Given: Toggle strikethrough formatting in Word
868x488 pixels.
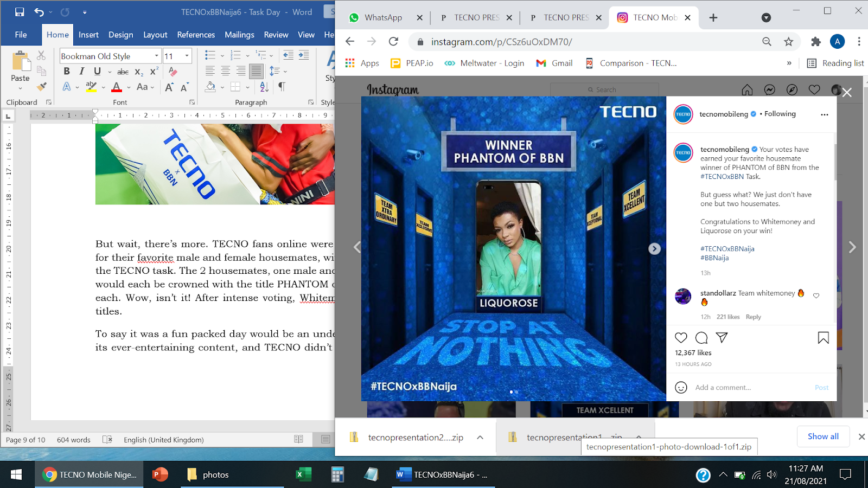Looking at the screenshot, I should click(123, 72).
